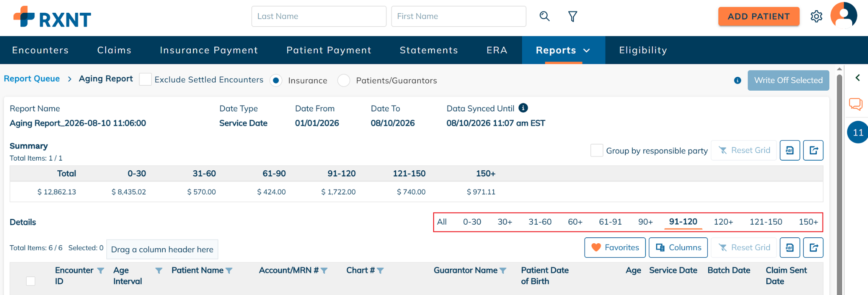Collapse the right sidebar chevron
868x295 pixels.
[x=857, y=78]
